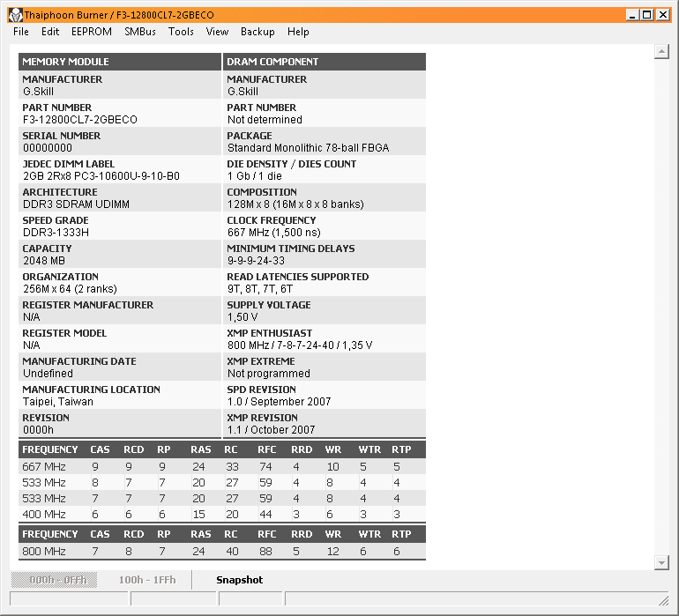Click the 400 MHz frequency row
Viewport: 679px width, 616px height.
222,515
